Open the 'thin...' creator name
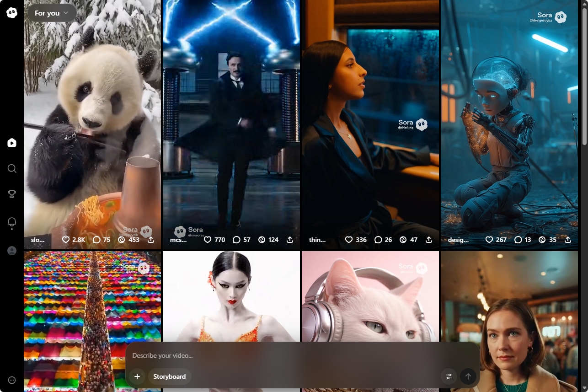Screen dimensions: 588x392 (x=317, y=240)
